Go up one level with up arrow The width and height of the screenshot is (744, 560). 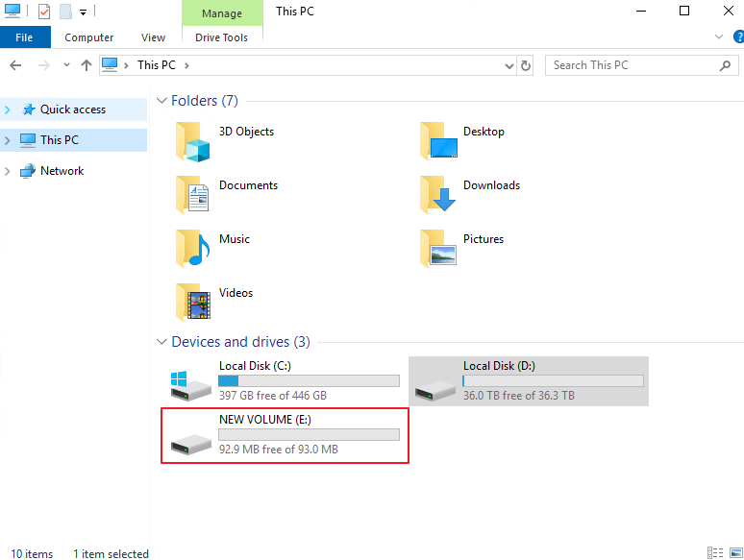pos(86,65)
